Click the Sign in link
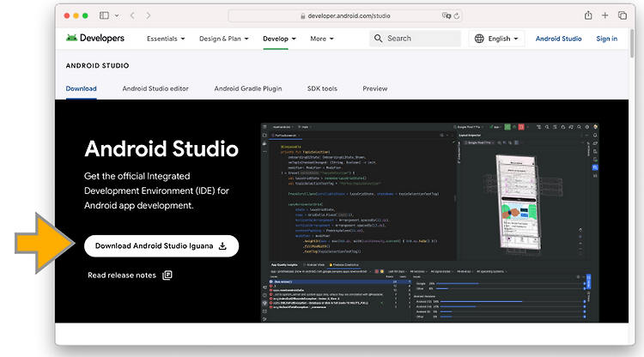The image size is (644, 357). click(606, 39)
